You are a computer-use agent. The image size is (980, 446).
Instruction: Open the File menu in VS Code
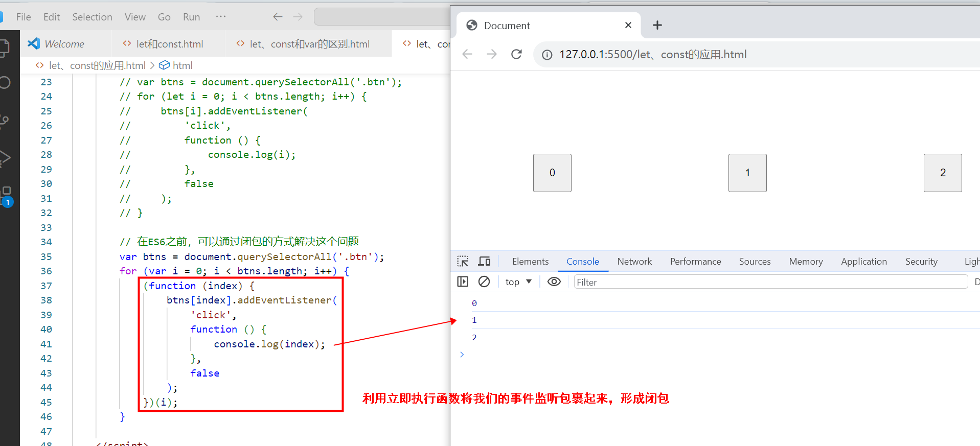tap(24, 17)
